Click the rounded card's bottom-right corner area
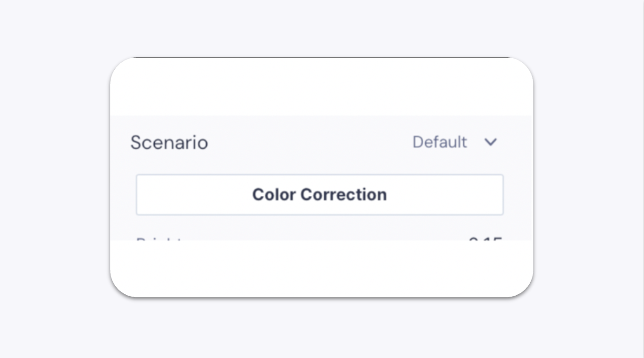644x358 pixels. pyautogui.click(x=521, y=285)
